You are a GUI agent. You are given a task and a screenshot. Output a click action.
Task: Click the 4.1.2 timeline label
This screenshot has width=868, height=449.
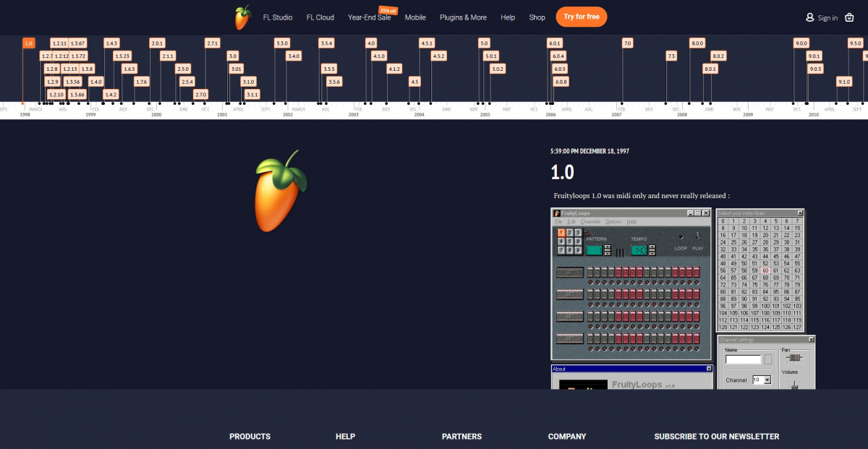pyautogui.click(x=394, y=69)
